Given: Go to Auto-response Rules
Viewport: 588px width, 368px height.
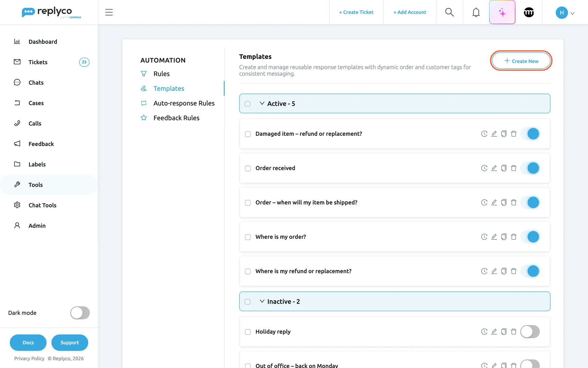Looking at the screenshot, I should pos(184,103).
